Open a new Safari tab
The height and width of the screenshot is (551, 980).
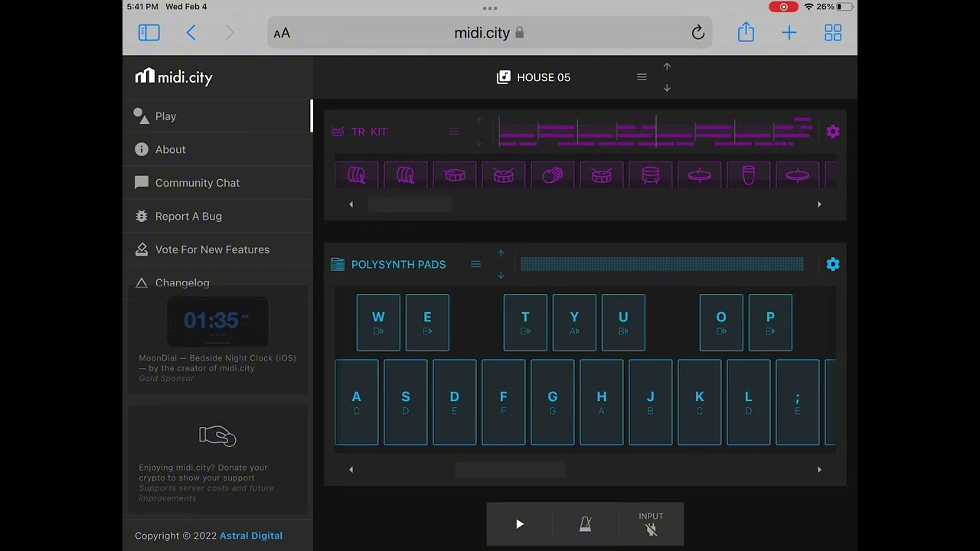click(789, 33)
